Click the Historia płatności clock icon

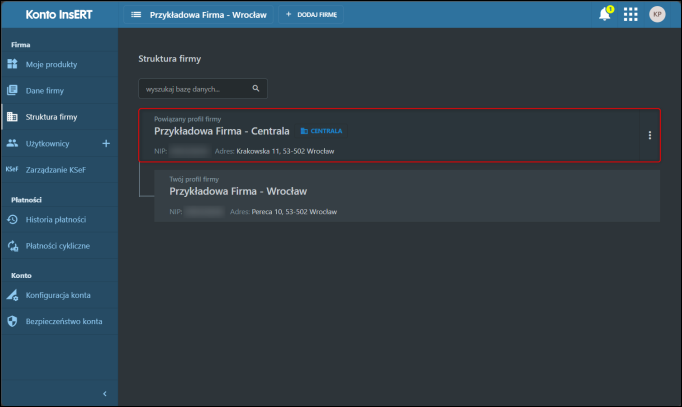coord(12,219)
